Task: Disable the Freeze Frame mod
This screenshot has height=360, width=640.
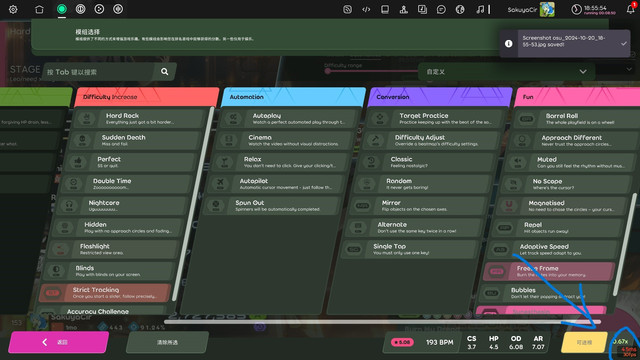Action: tap(548, 271)
